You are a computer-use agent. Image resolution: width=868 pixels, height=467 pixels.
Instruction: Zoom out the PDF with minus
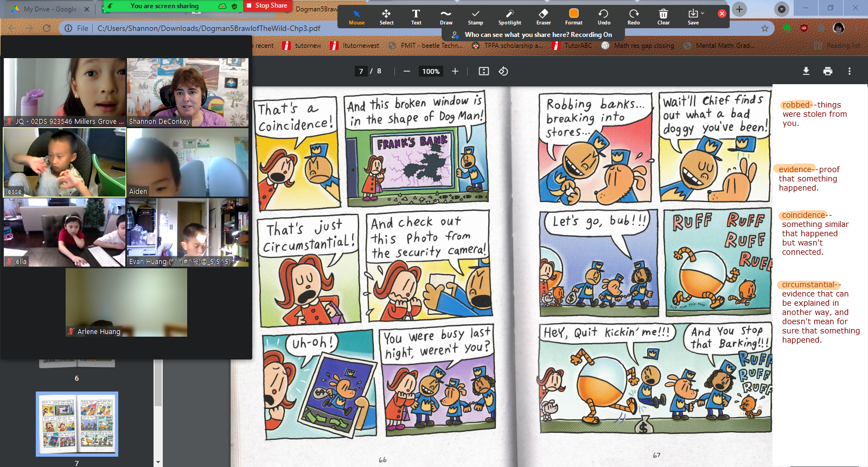pyautogui.click(x=406, y=71)
